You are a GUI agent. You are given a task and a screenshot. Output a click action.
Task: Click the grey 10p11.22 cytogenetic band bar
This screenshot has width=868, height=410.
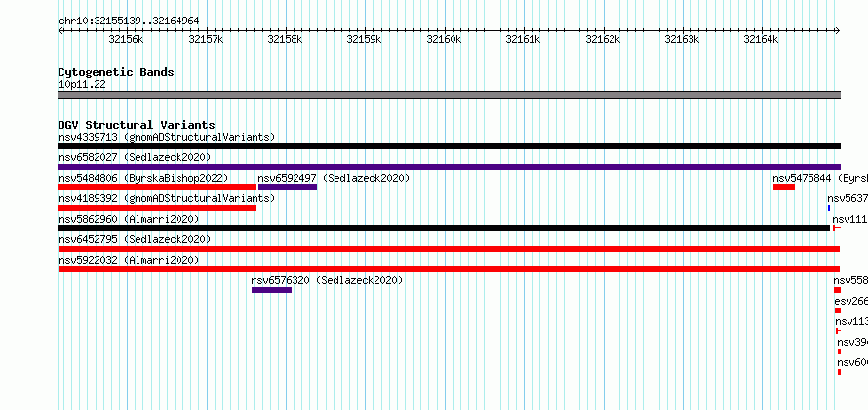[450, 95]
